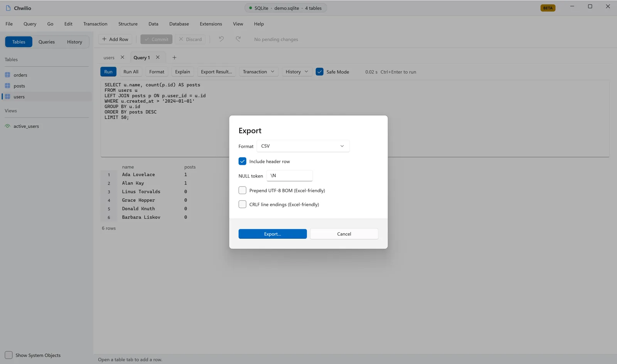Click the Ada Lovelace result cell

tap(138, 174)
